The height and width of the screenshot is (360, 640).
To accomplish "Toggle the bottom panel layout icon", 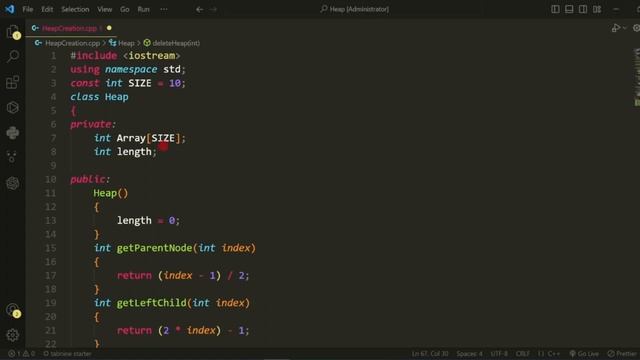I will [569, 9].
